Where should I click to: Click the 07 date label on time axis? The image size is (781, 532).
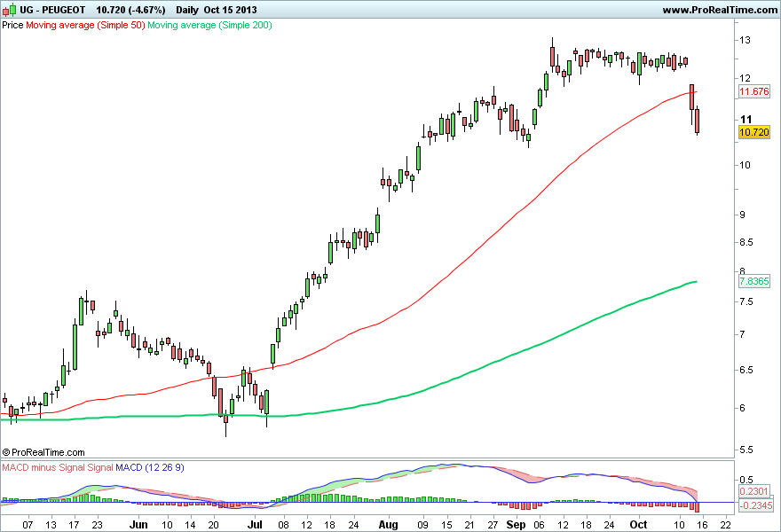28,525
